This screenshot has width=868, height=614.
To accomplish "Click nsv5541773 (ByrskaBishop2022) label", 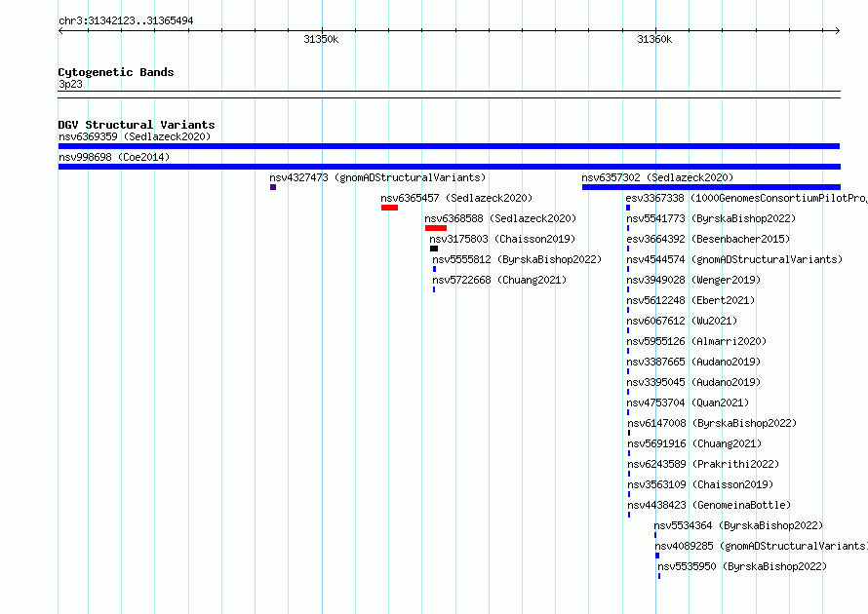I will (x=711, y=218).
